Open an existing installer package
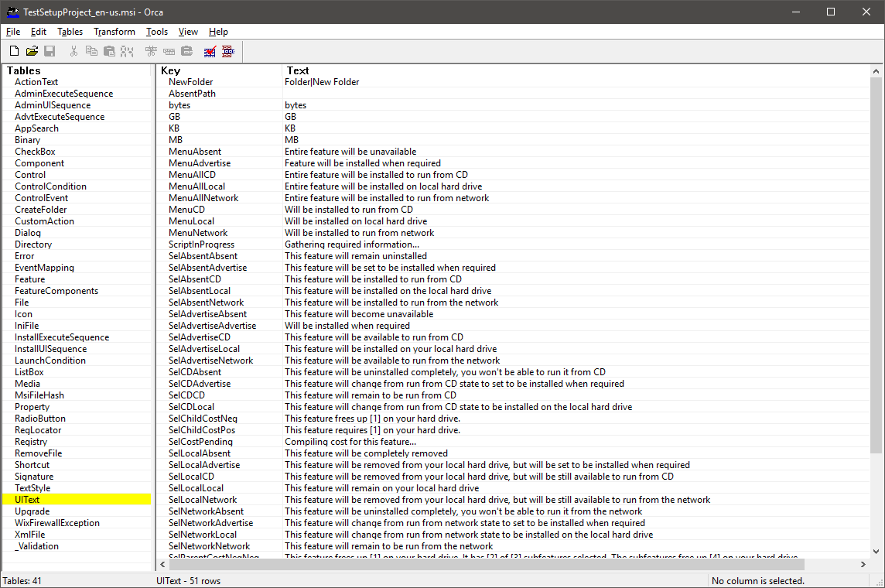This screenshot has width=885, height=588. click(32, 50)
